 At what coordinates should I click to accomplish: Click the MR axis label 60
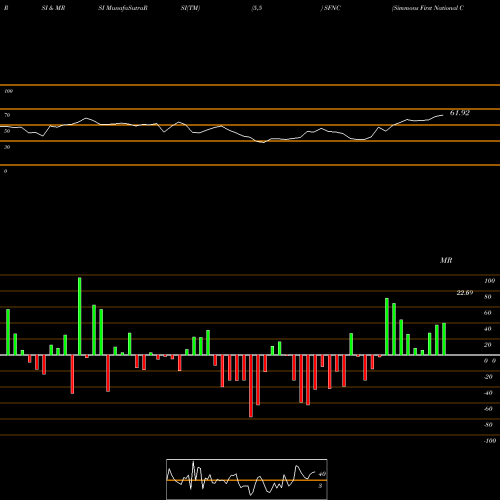(488, 313)
